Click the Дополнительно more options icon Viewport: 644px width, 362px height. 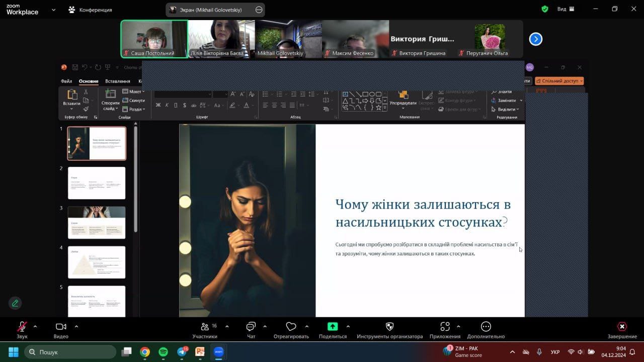(x=486, y=327)
